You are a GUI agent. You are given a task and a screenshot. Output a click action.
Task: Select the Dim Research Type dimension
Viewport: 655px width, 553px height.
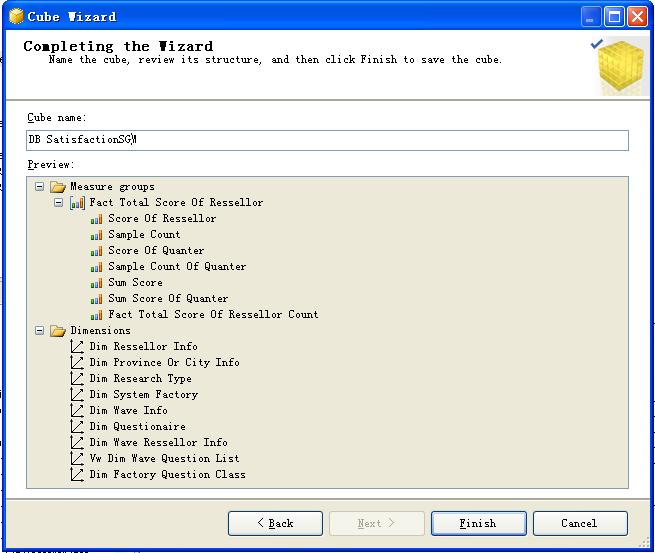(140, 379)
